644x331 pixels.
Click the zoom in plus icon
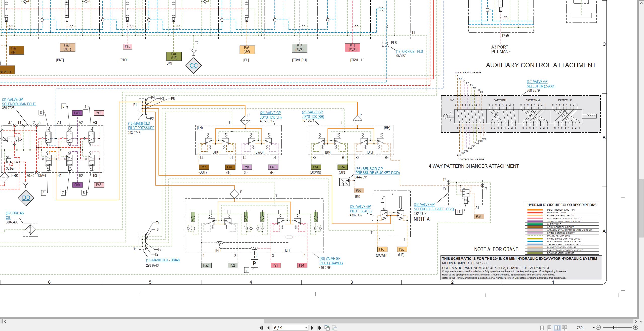[635, 327]
